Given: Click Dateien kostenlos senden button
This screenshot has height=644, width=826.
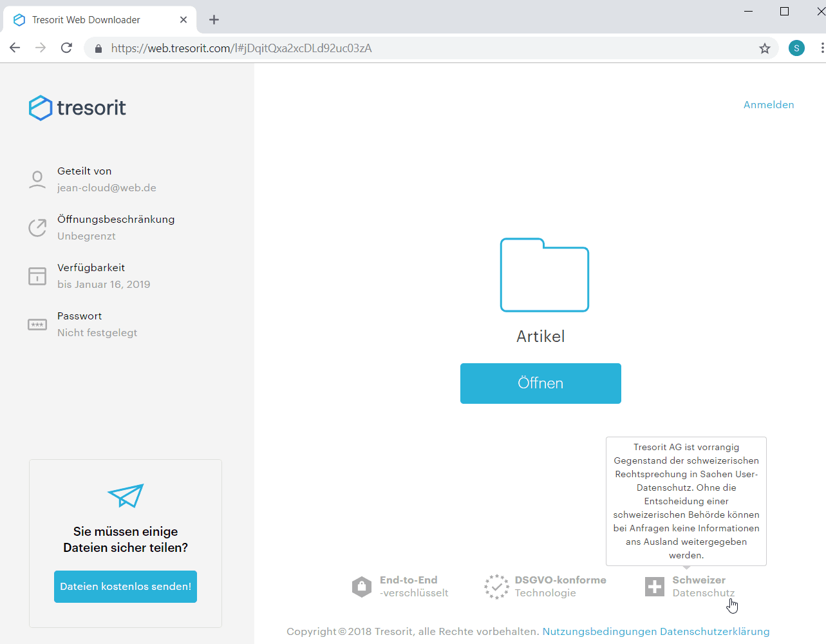Looking at the screenshot, I should (x=126, y=587).
